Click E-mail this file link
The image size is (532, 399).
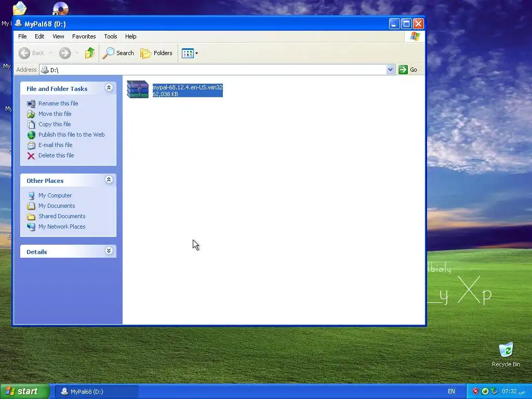point(55,145)
